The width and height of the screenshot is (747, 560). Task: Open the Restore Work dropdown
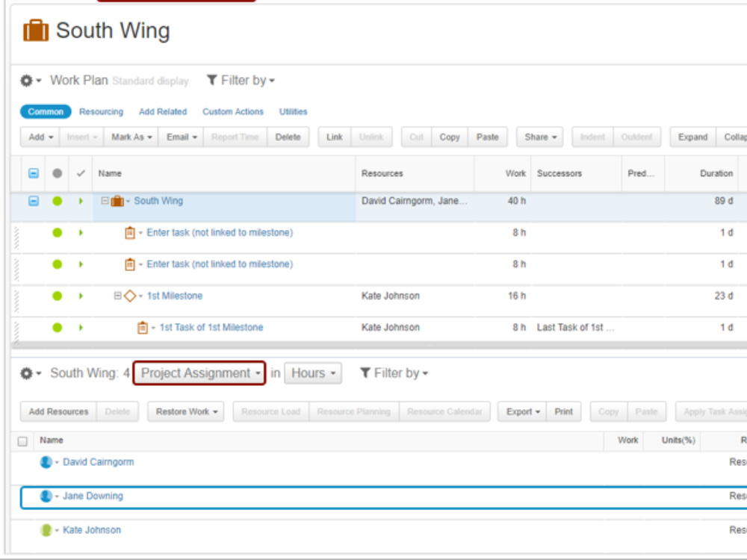[x=186, y=412]
